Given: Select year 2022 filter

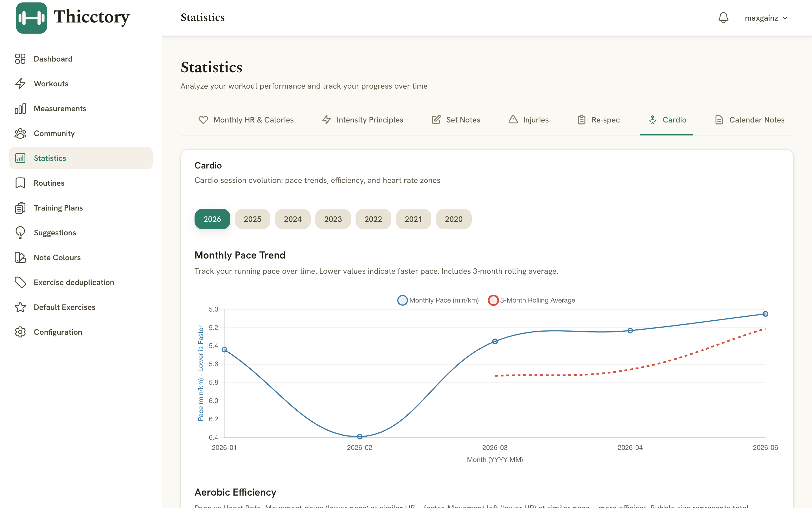Looking at the screenshot, I should click(x=373, y=219).
